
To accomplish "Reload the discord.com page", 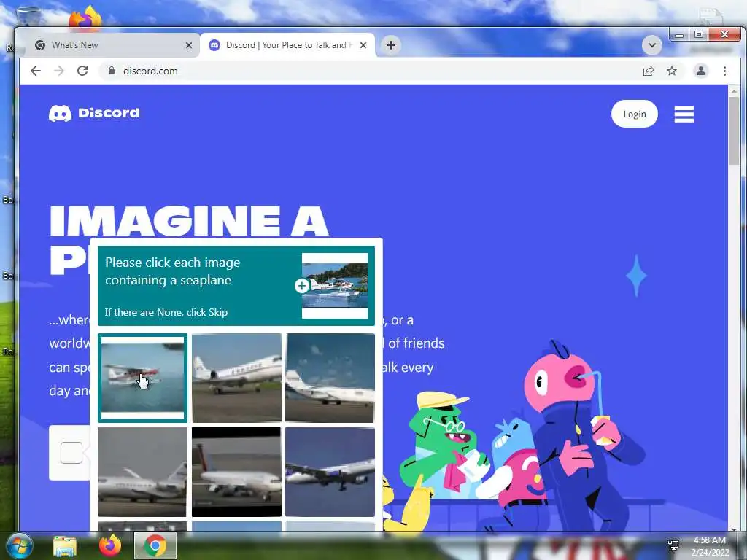I will (x=82, y=71).
